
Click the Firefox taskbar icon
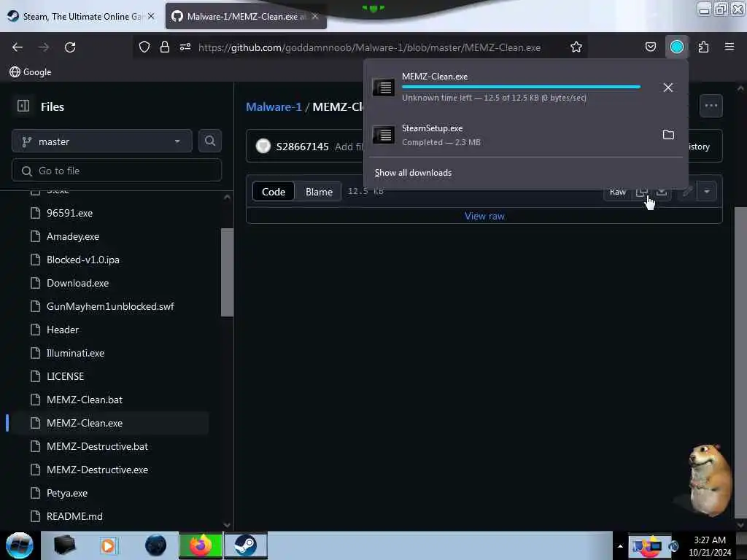point(201,545)
